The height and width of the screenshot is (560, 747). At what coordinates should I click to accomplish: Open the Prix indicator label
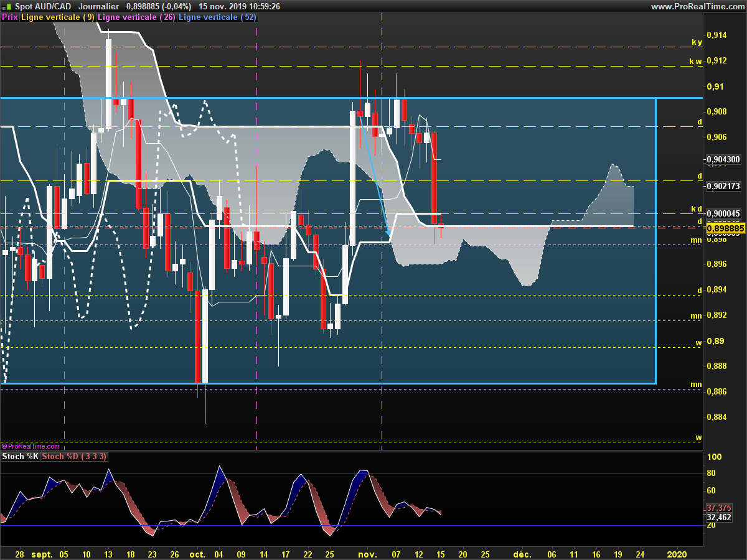coord(10,17)
